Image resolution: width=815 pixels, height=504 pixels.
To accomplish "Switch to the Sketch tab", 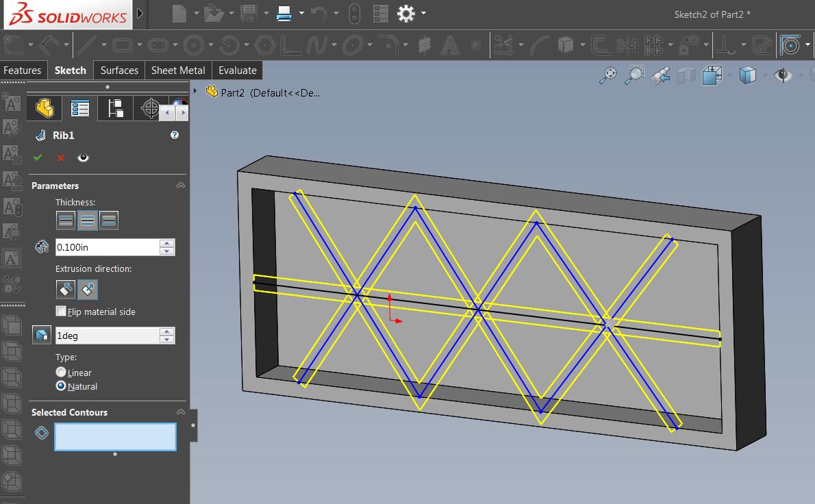I will 70,70.
